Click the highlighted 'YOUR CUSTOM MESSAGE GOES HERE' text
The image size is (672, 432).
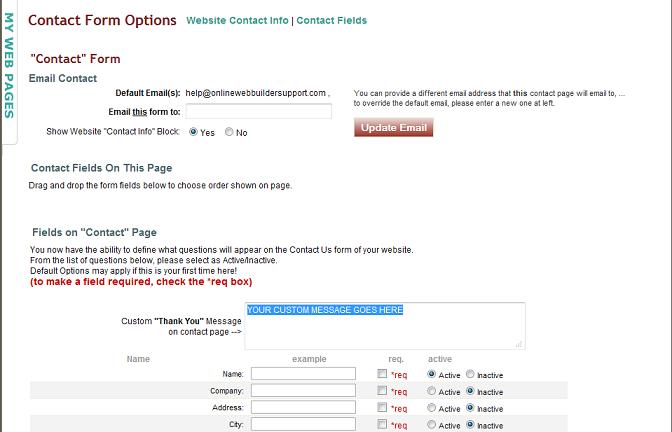point(325,310)
